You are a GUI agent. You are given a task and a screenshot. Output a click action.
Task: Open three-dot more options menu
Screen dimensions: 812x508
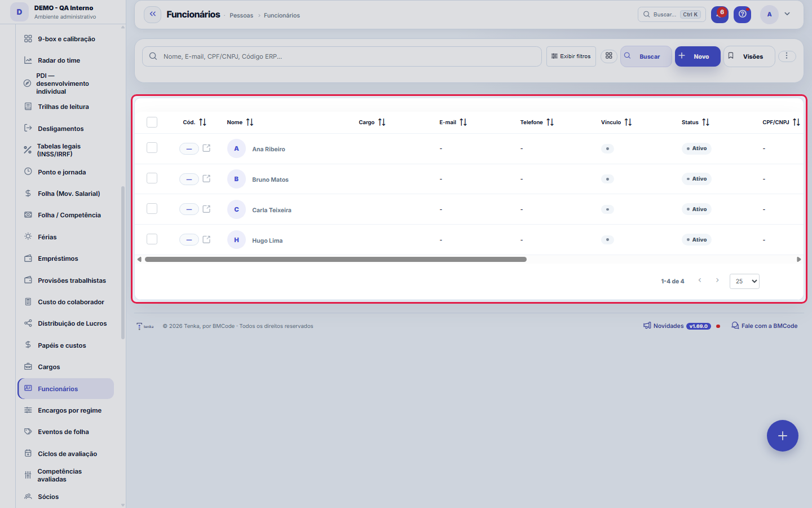(787, 56)
